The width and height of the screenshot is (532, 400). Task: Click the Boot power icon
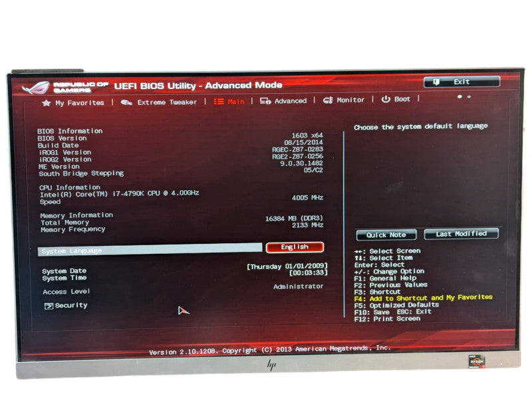386,99
